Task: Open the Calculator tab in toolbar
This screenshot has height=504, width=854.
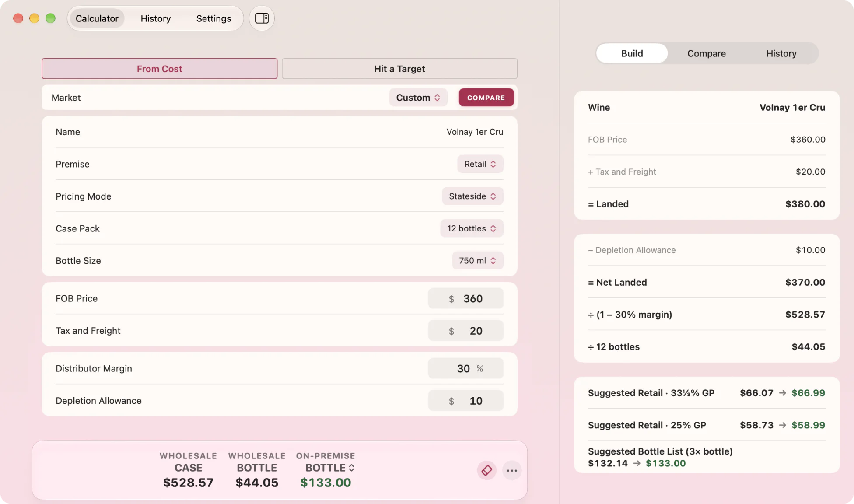Action: point(97,18)
